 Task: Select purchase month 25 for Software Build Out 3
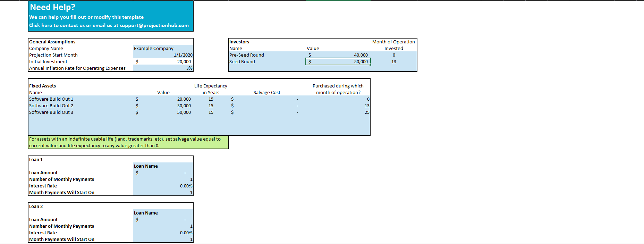pos(338,112)
